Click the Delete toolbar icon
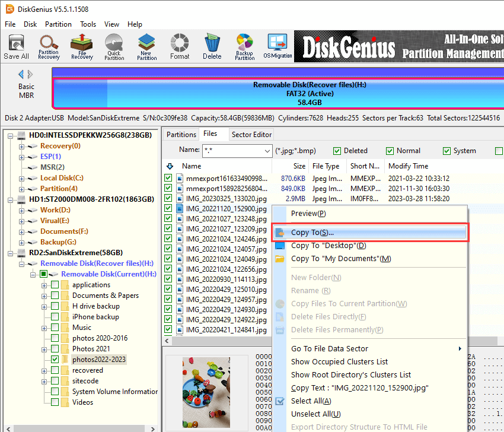The height and width of the screenshot is (432, 504). coord(212,47)
